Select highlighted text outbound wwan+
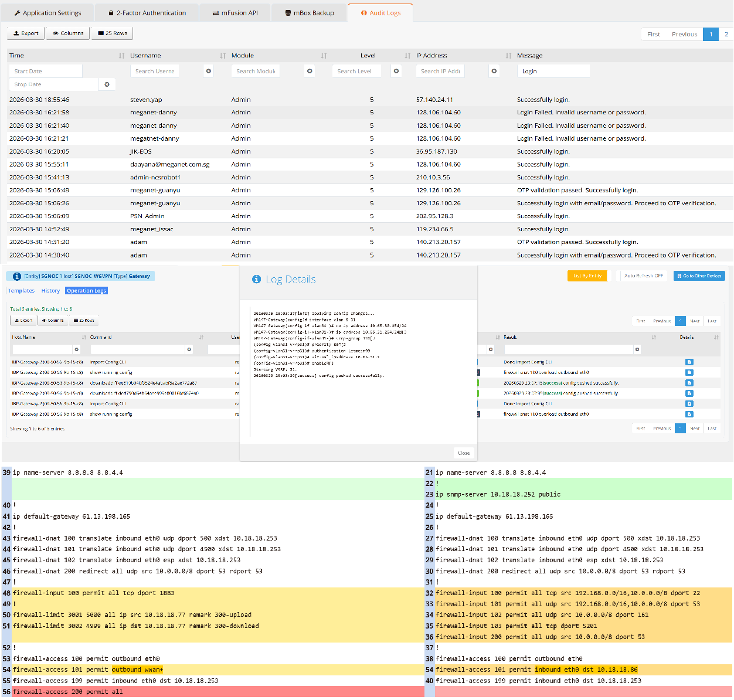Screen dimensions: 734x700 (x=138, y=670)
